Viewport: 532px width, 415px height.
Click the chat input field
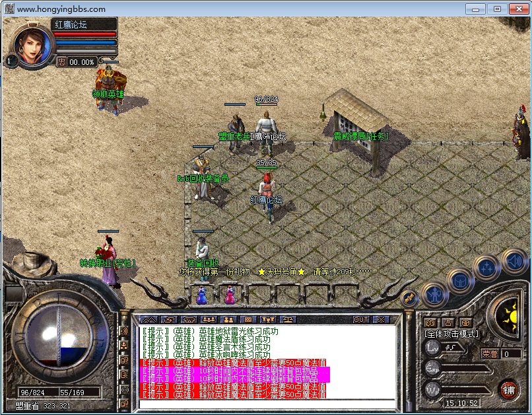coord(264,404)
